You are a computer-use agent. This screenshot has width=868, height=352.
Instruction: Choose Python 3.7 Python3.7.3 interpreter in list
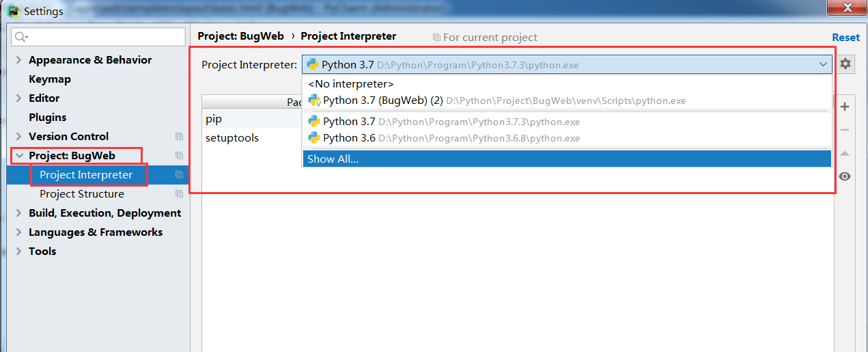point(566,122)
